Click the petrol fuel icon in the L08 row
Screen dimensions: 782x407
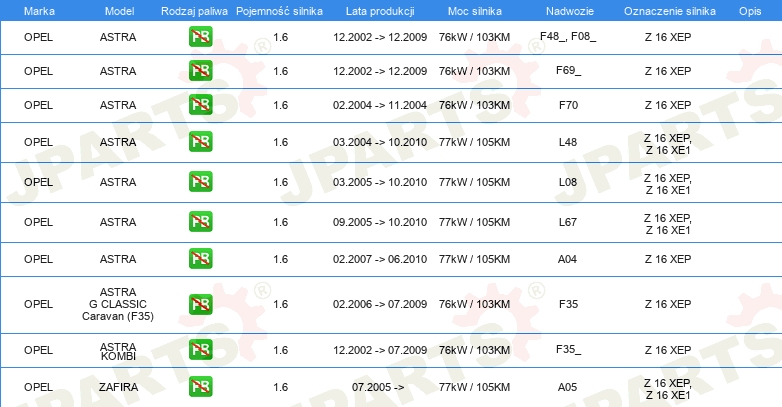200,182
